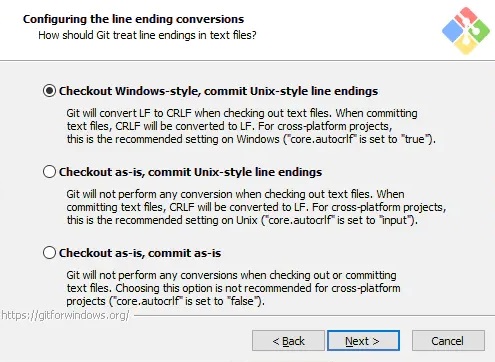The width and height of the screenshot is (495, 362).
Task: Proceed with the Next button
Action: 363,341
